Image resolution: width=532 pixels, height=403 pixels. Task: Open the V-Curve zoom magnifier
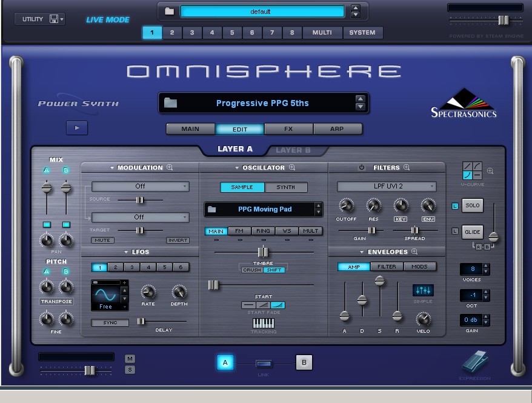(490, 171)
